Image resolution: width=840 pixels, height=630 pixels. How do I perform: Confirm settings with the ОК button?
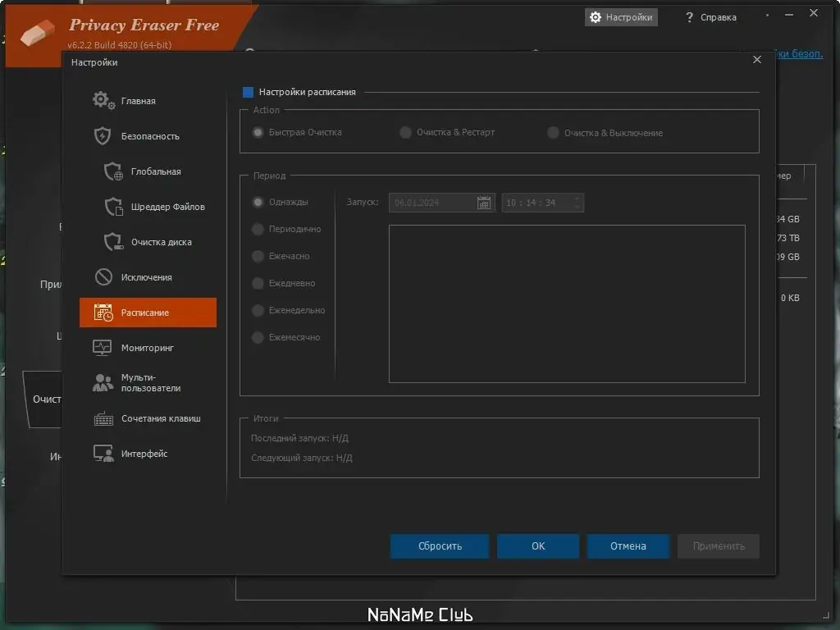[x=537, y=546]
